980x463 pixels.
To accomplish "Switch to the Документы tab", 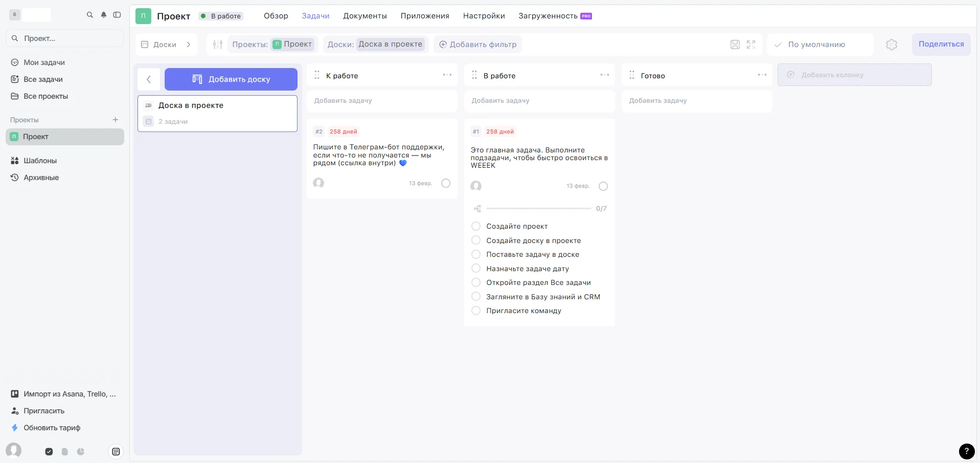I will click(364, 16).
